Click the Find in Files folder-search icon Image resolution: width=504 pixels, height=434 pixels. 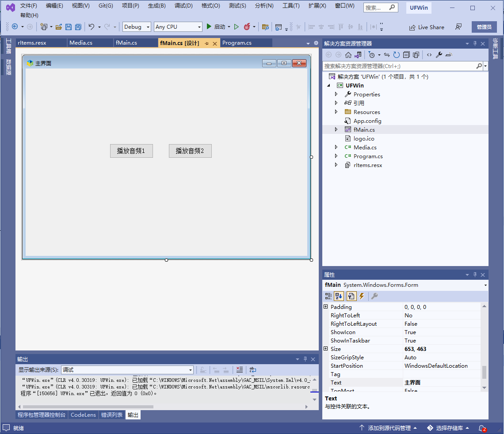coord(265,27)
